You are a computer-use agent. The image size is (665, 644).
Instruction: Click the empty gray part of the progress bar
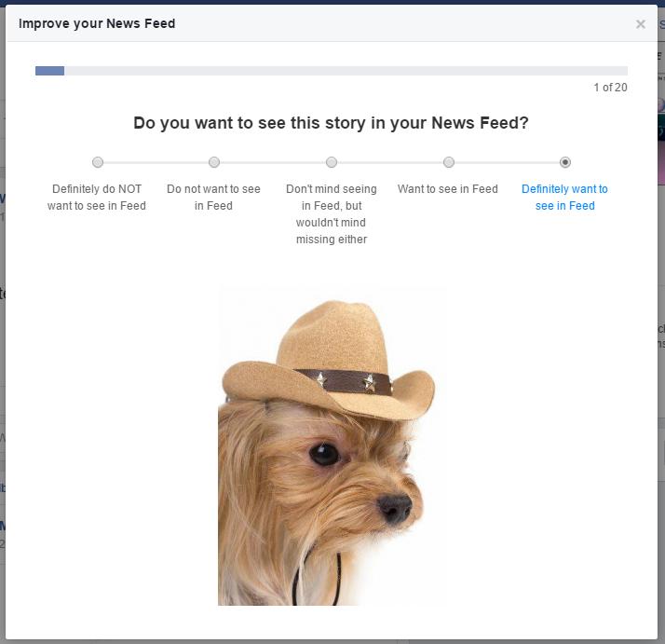click(x=345, y=71)
